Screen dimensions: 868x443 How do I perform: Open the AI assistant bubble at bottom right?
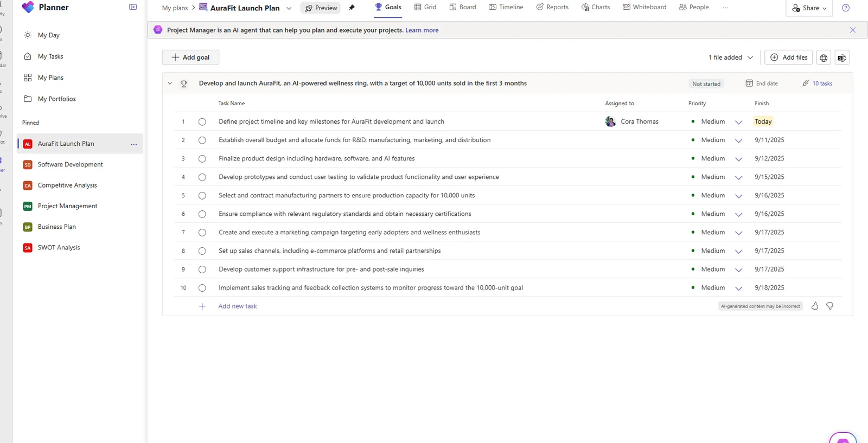tap(843, 438)
